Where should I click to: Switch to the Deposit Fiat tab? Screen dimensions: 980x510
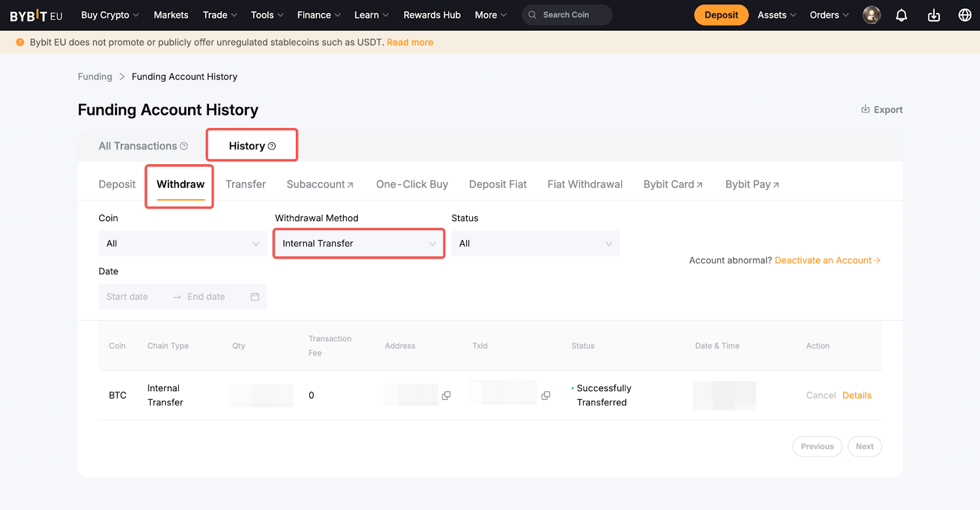(x=497, y=185)
